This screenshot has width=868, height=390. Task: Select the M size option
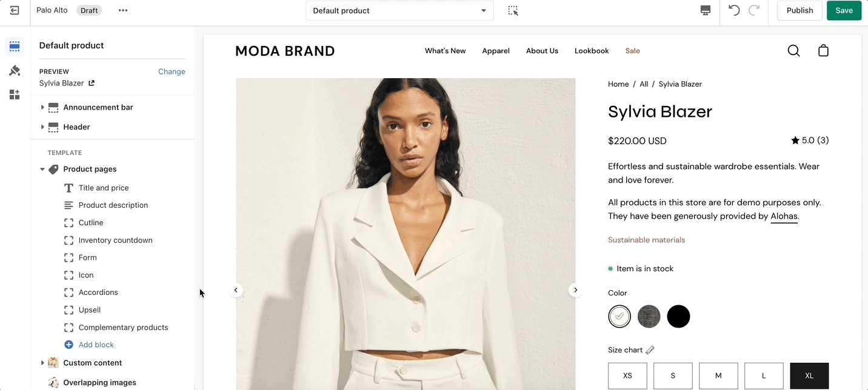718,375
